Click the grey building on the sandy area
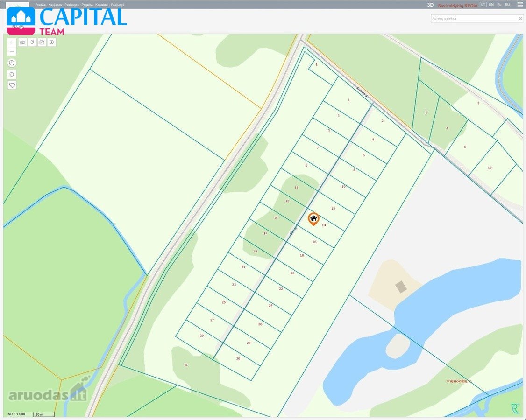This screenshot has width=526, height=420. 401,287
